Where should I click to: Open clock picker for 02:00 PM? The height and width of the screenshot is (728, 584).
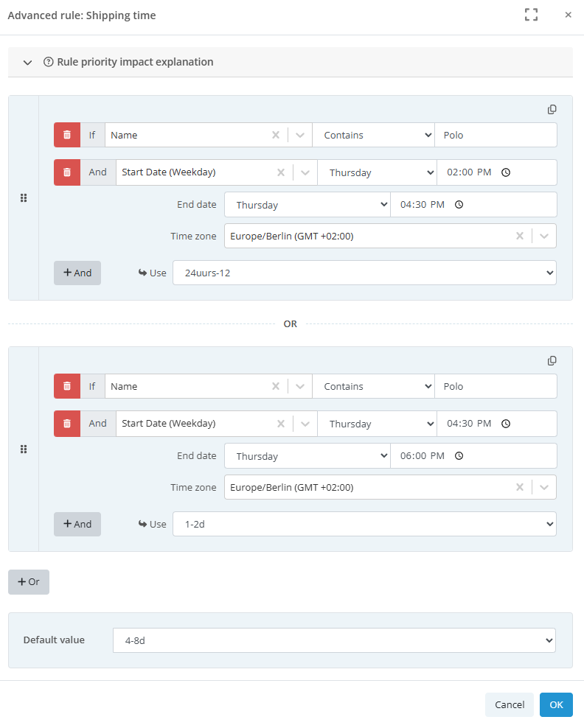506,172
